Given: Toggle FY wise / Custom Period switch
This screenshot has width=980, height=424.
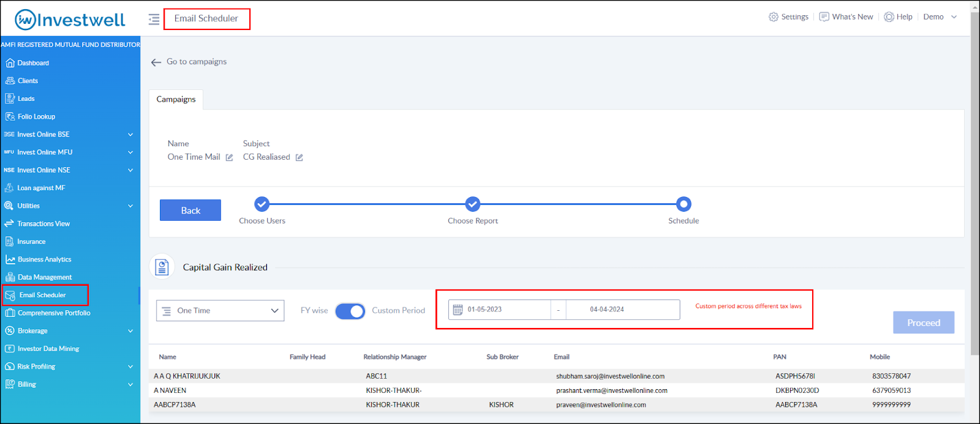Looking at the screenshot, I should pos(350,311).
